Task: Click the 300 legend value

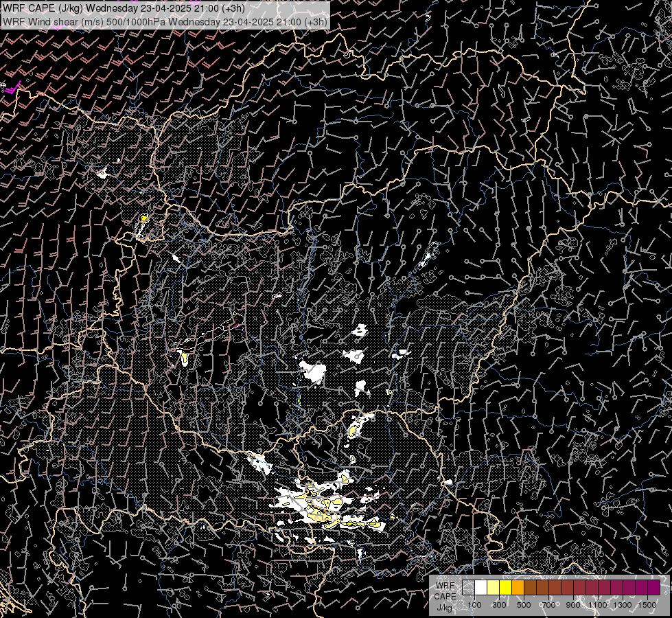Action: coord(499,605)
